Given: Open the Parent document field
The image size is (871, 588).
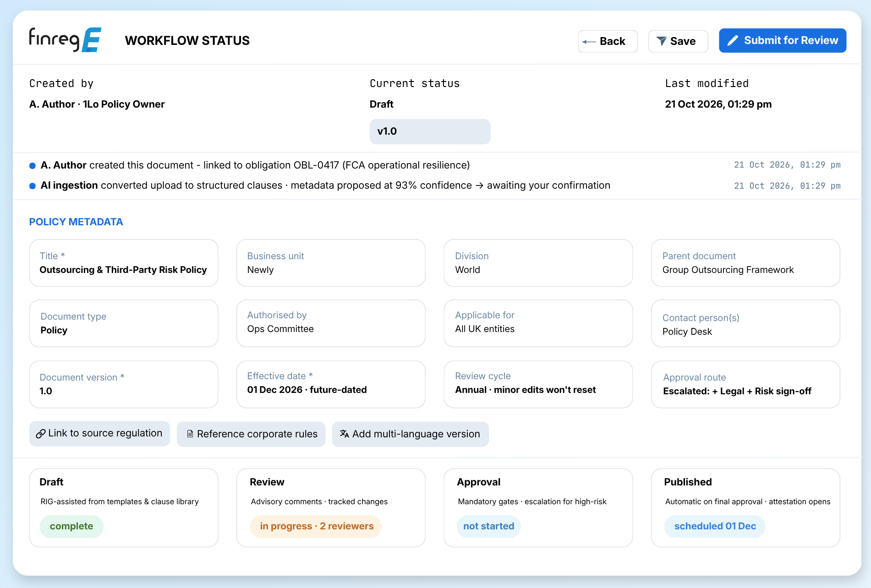Looking at the screenshot, I should point(745,263).
